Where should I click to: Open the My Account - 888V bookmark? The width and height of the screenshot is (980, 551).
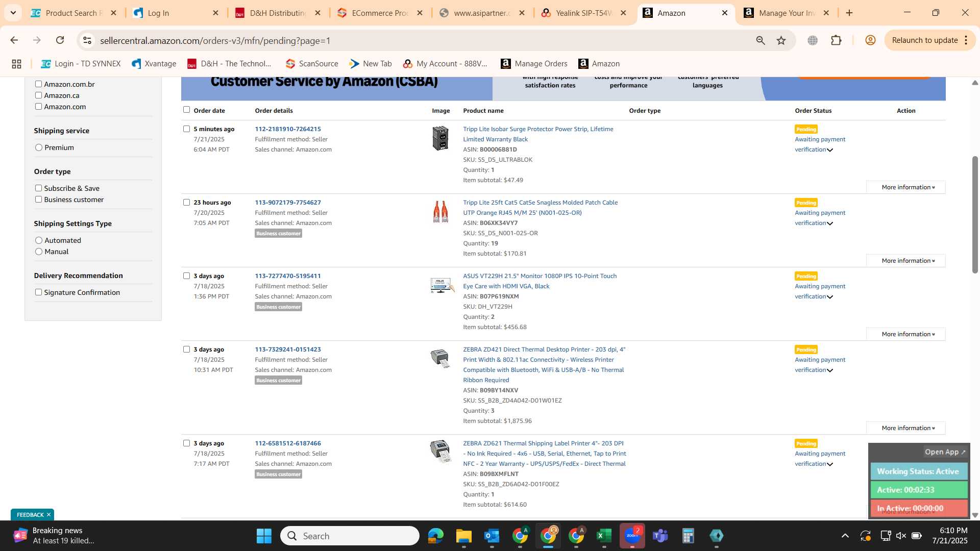(x=445, y=64)
